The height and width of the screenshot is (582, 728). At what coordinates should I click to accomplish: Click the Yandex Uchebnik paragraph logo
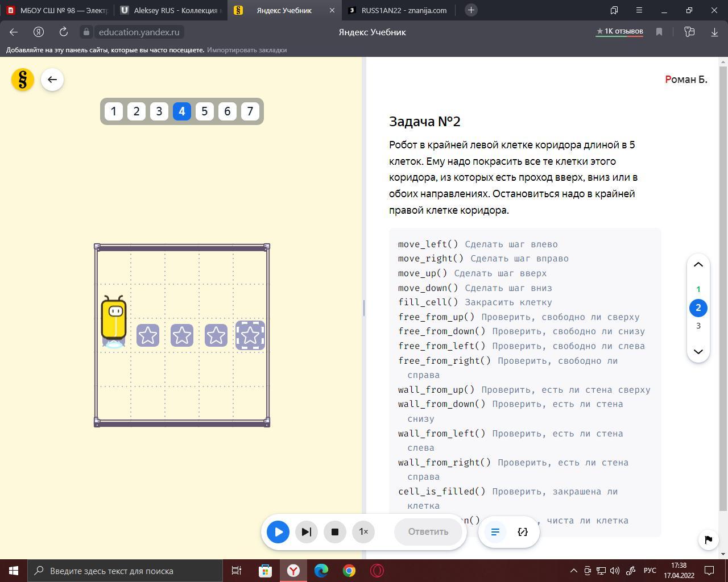(x=23, y=80)
